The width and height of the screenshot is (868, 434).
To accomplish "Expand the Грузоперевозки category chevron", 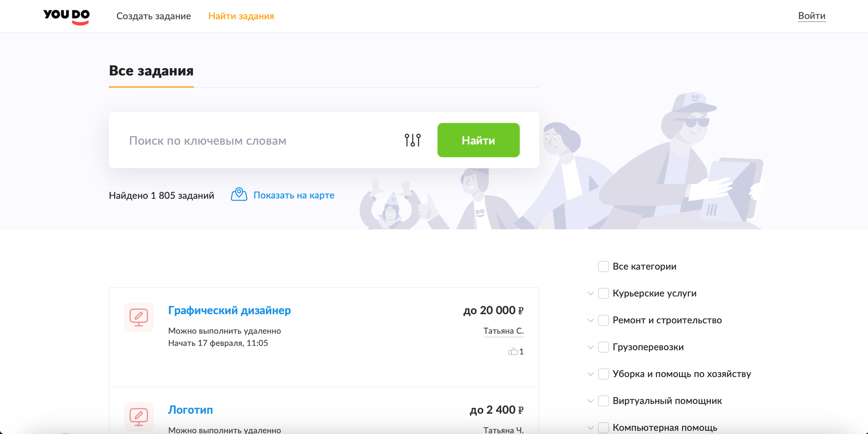I will [x=590, y=347].
